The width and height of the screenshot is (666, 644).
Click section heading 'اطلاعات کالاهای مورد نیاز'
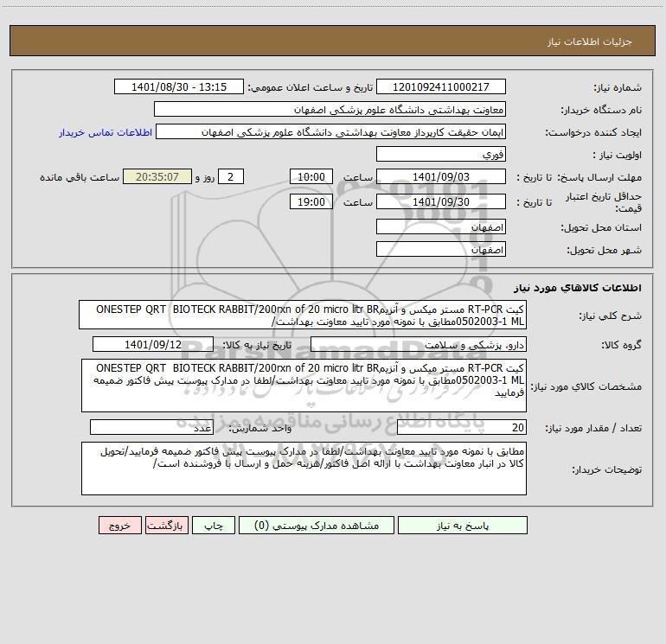pyautogui.click(x=577, y=288)
